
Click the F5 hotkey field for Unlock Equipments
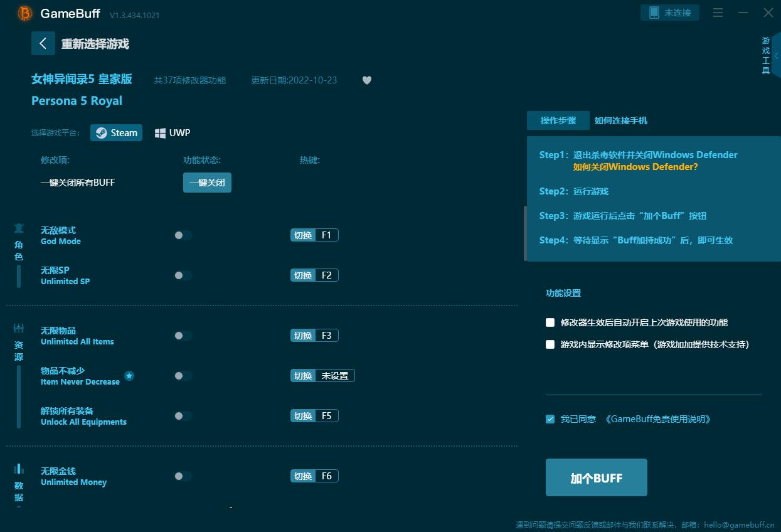pyautogui.click(x=327, y=416)
